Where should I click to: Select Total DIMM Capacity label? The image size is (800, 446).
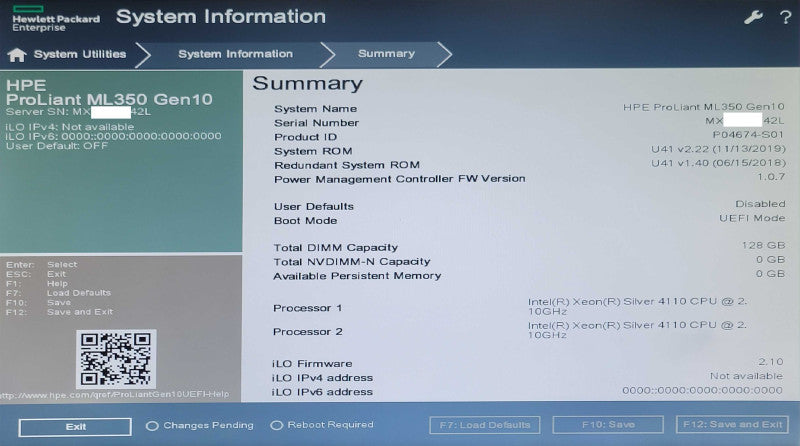(335, 248)
